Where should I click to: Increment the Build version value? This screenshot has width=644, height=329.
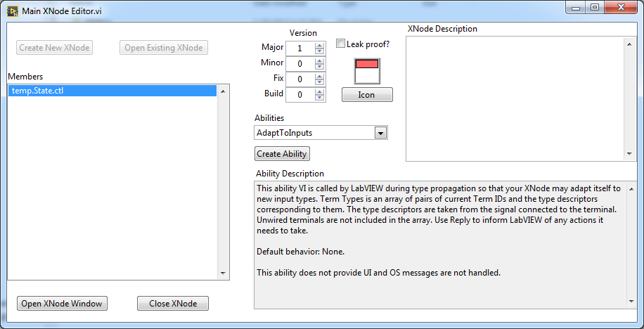[319, 91]
